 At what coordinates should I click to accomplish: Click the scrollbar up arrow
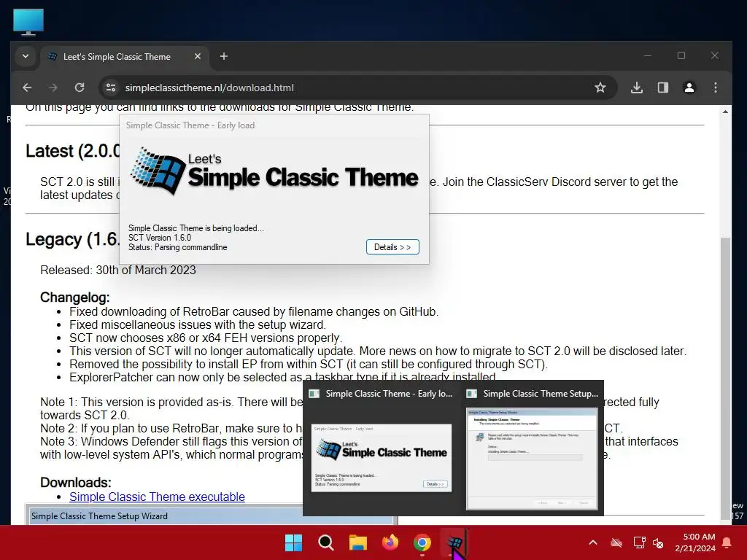pos(725,112)
